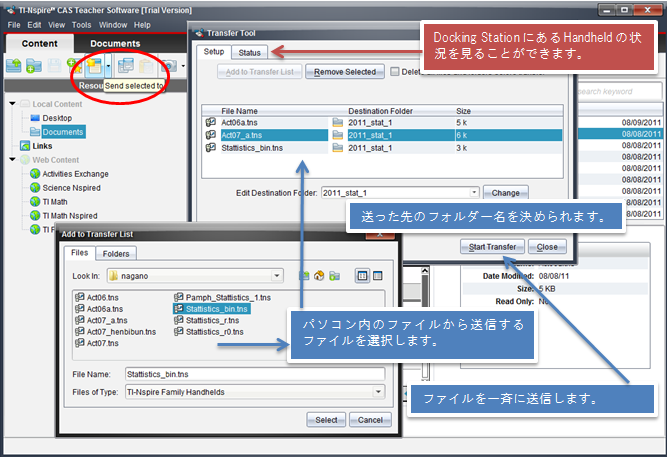The width and height of the screenshot is (668, 459).
Task: Click the File Name column header in Transfer Tool
Action: [239, 111]
